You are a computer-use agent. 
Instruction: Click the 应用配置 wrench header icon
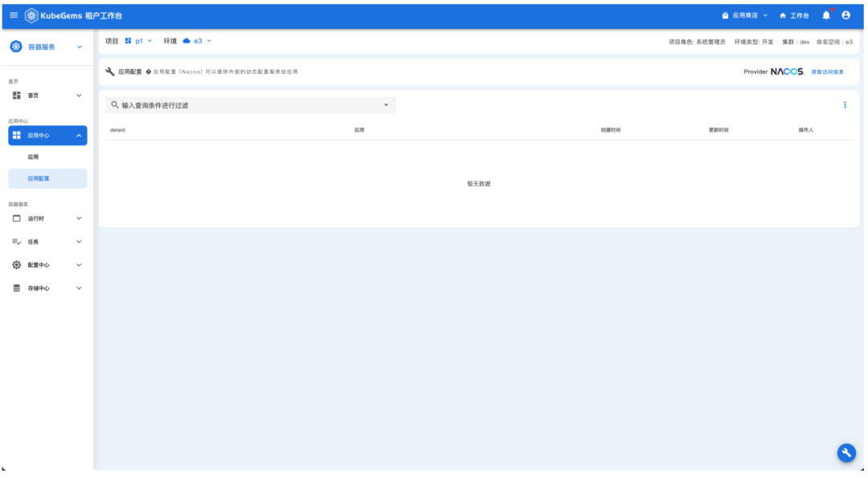(109, 71)
